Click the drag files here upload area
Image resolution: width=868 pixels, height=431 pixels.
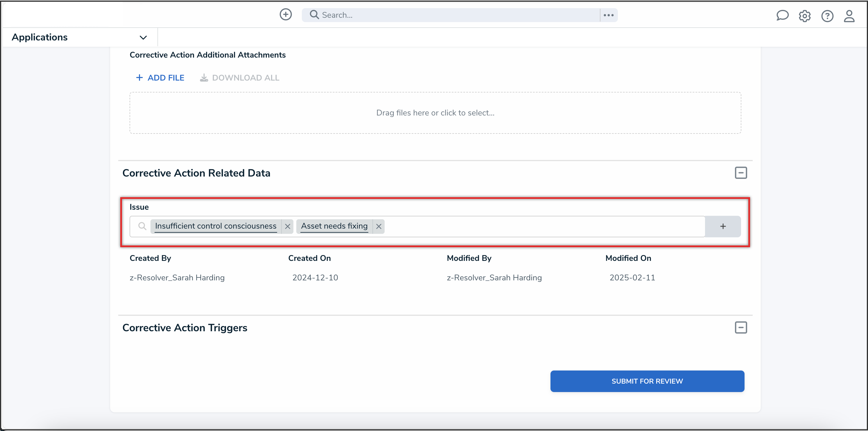435,113
